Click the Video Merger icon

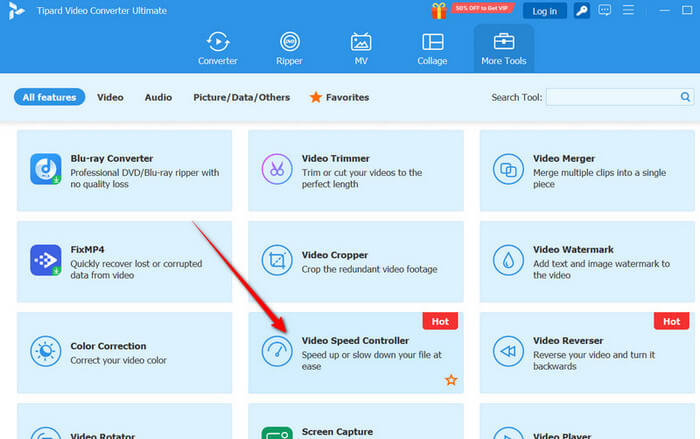point(508,169)
